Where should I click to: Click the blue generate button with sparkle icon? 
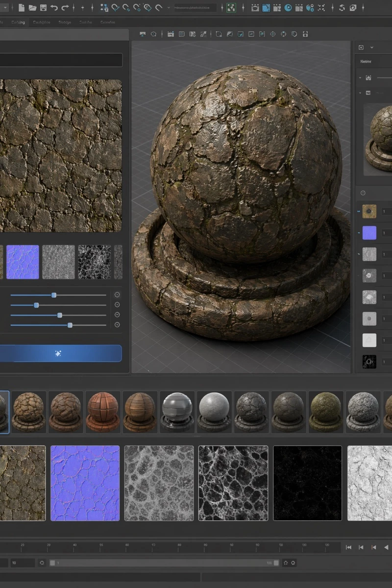(x=61, y=353)
